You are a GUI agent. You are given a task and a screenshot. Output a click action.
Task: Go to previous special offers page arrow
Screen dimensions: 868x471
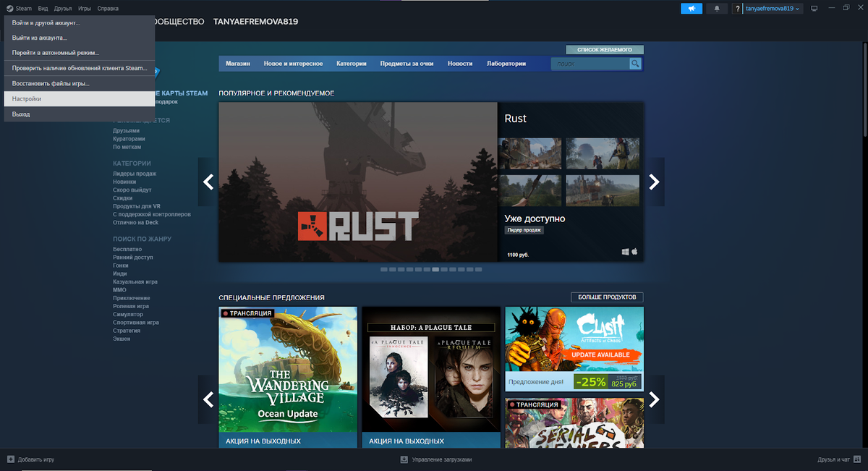[208, 399]
